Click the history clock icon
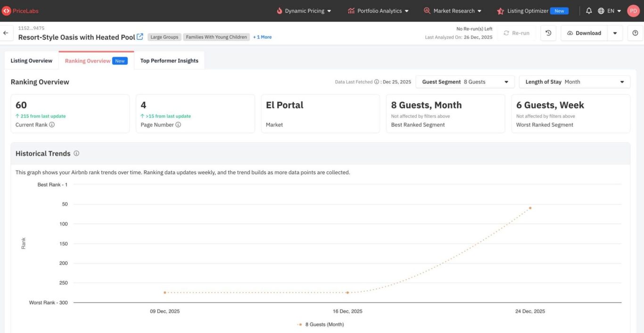 click(548, 33)
